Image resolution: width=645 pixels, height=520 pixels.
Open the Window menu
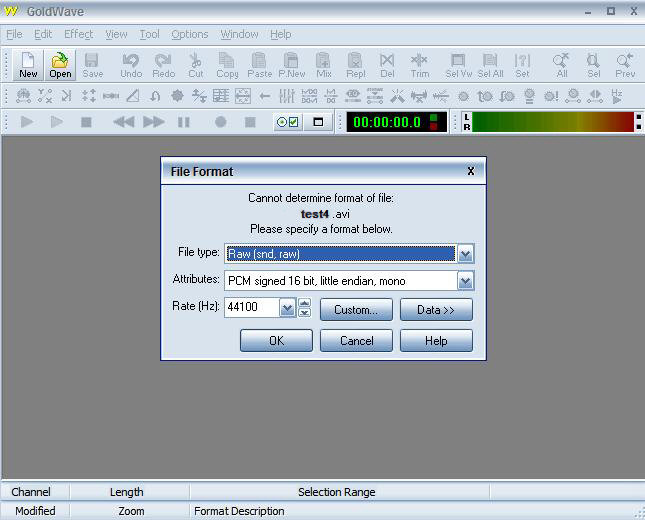point(239,34)
